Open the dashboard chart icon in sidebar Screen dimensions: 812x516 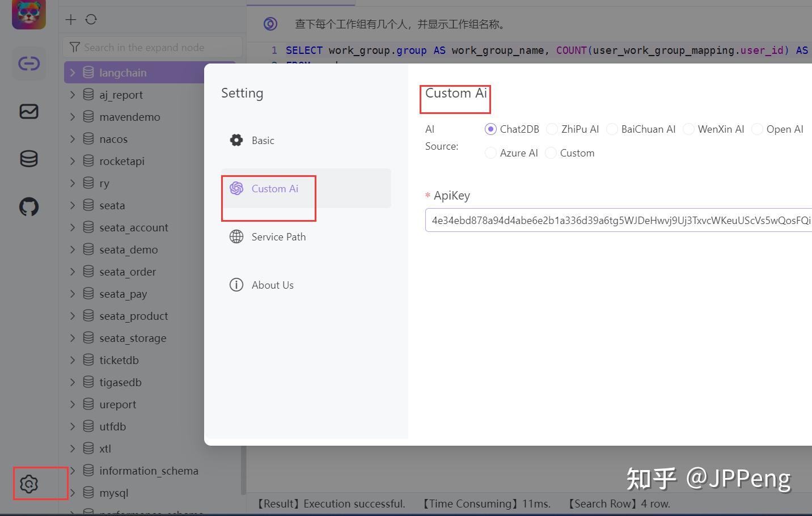point(28,112)
